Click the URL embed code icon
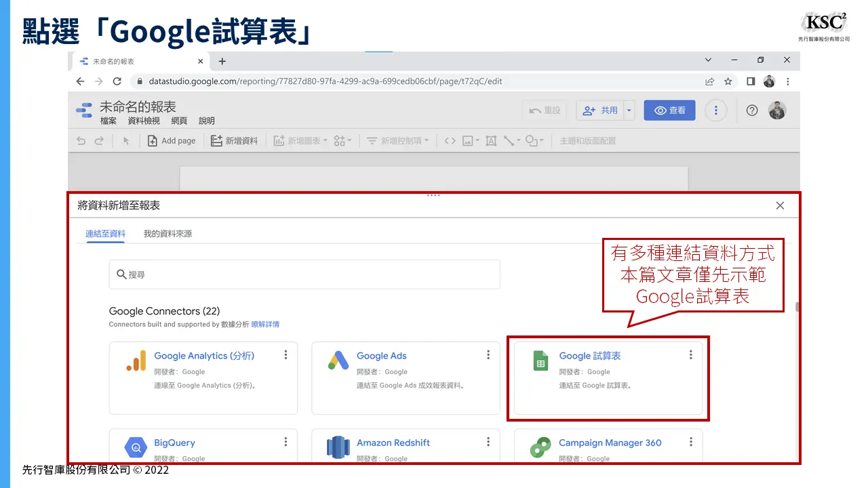Screen dimensions: 868x488 (x=450, y=141)
